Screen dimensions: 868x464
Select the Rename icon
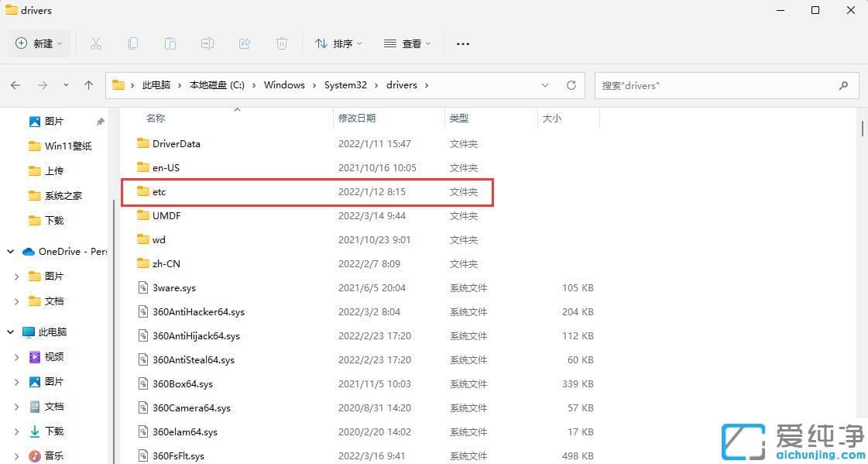[x=208, y=43]
